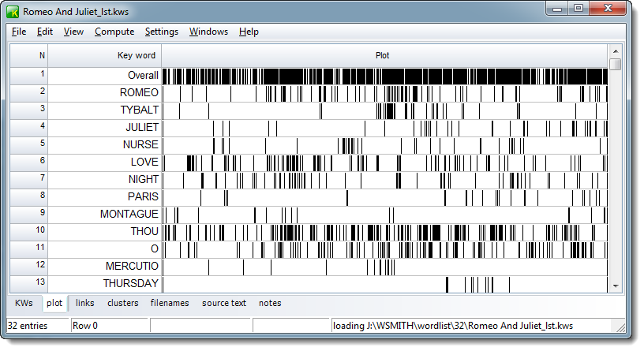Switch to the links tab
Screen dimensions: 644x351
pos(84,303)
